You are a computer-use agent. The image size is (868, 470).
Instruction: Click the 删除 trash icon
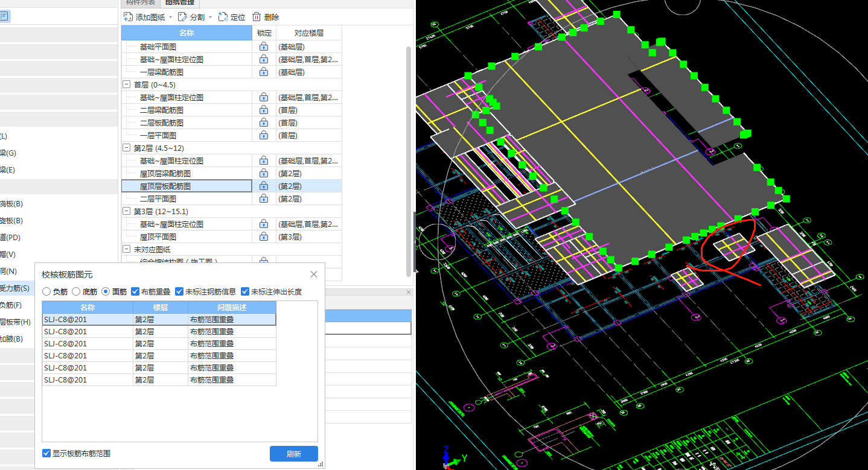pos(257,17)
